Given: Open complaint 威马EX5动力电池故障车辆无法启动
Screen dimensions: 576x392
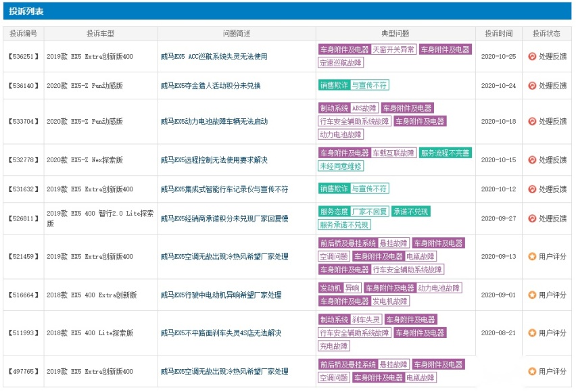Looking at the screenshot, I should coord(214,122).
